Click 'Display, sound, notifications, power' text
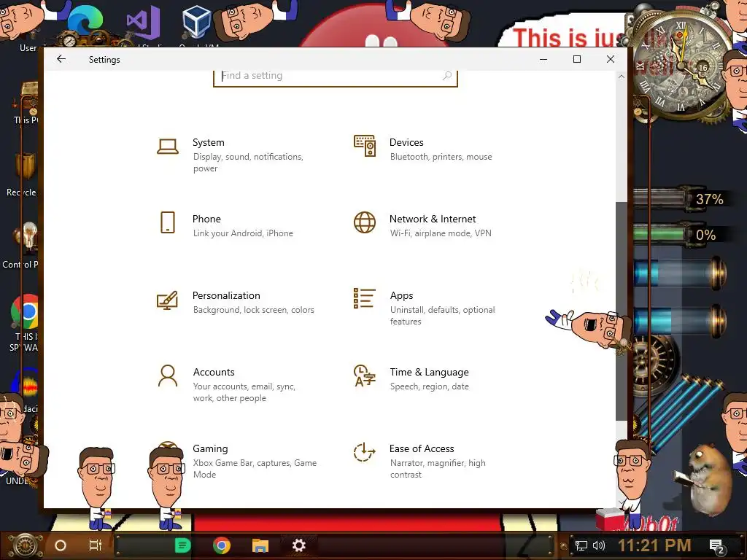 pos(248,163)
